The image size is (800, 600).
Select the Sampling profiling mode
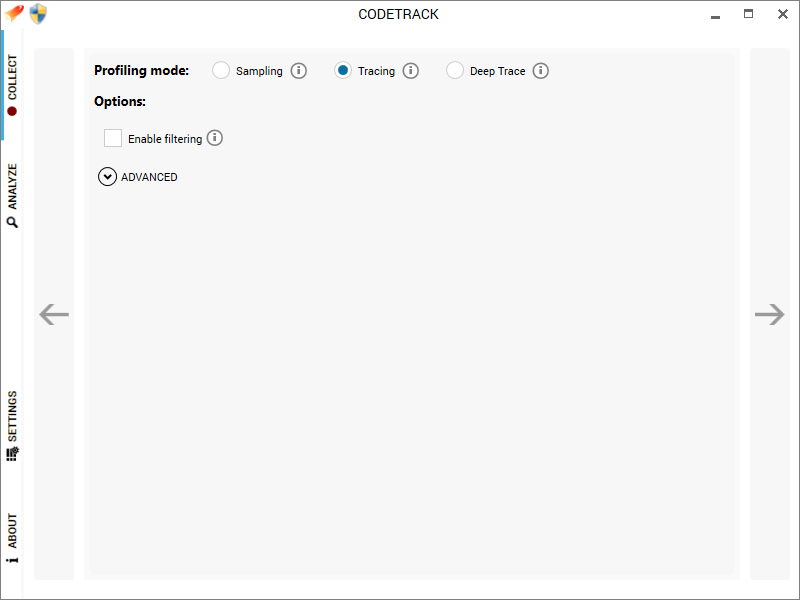[221, 70]
